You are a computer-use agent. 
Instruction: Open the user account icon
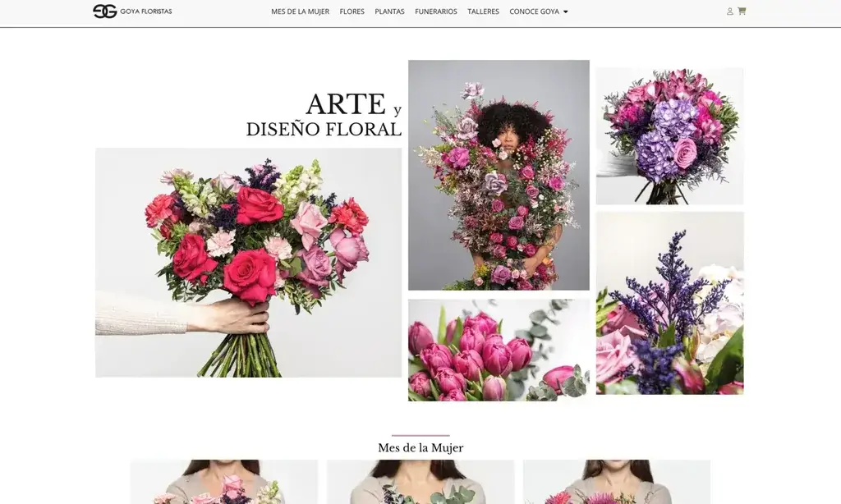[729, 11]
